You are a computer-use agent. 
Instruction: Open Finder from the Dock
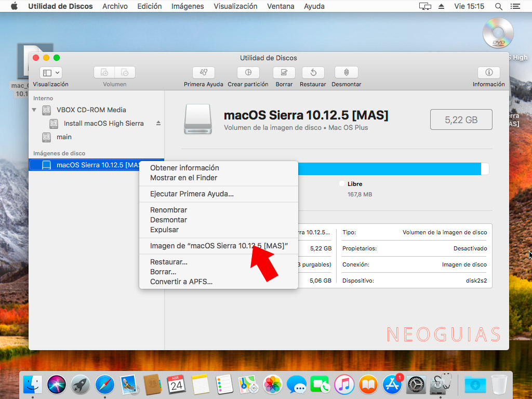click(33, 385)
